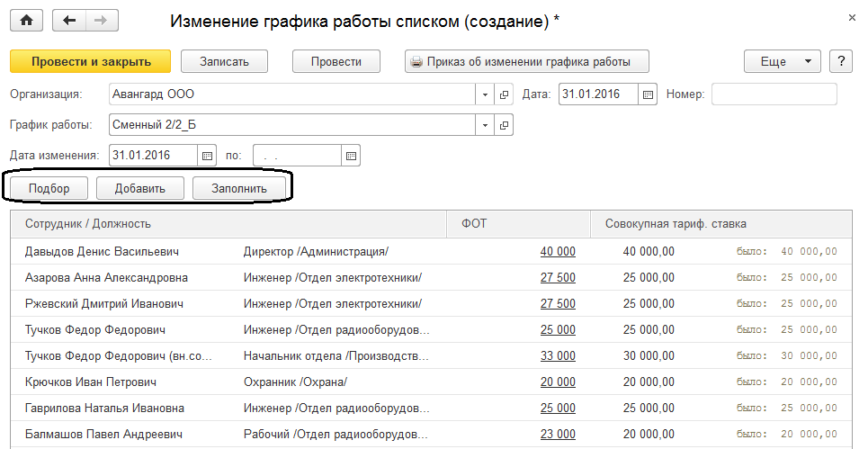Open ФОТ link 25 000 for Гаврилова
Image resolution: width=868 pixels, height=449 pixels.
tap(558, 408)
